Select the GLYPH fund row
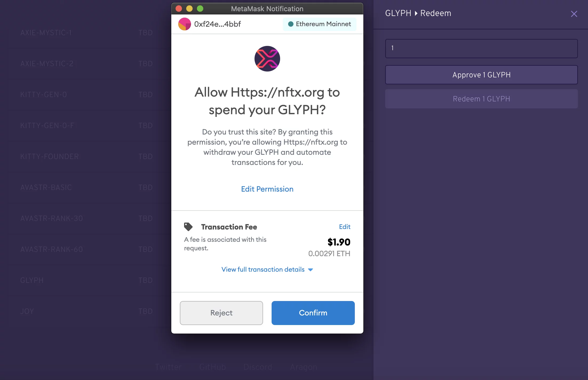The width and height of the screenshot is (588, 380). (x=89, y=280)
